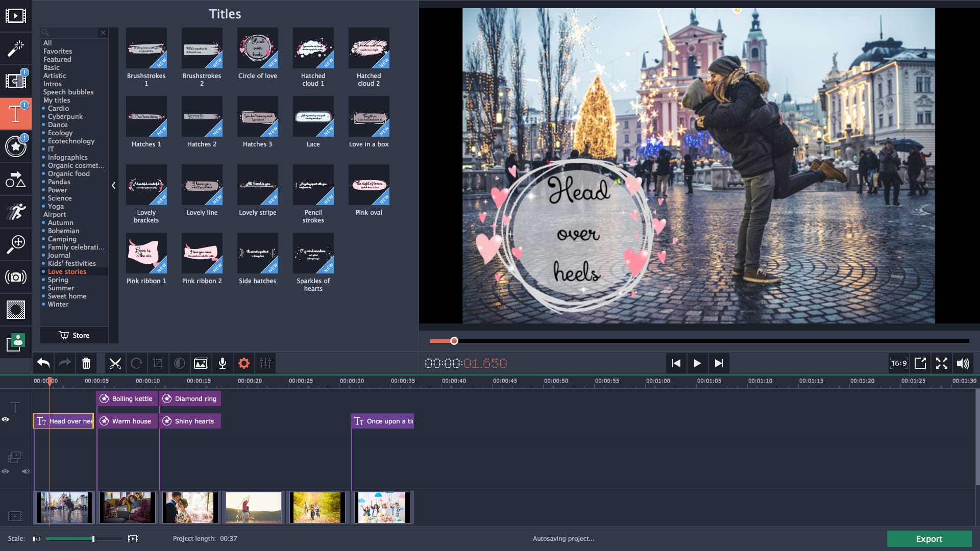The image size is (980, 551).
Task: Open the Stickers panel
Action: (x=16, y=147)
